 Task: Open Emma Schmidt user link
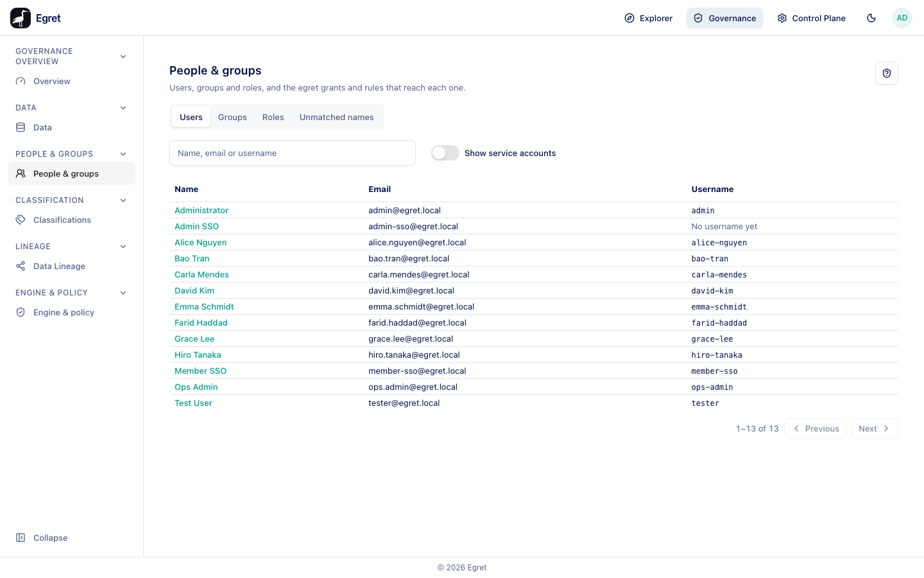pyautogui.click(x=204, y=307)
